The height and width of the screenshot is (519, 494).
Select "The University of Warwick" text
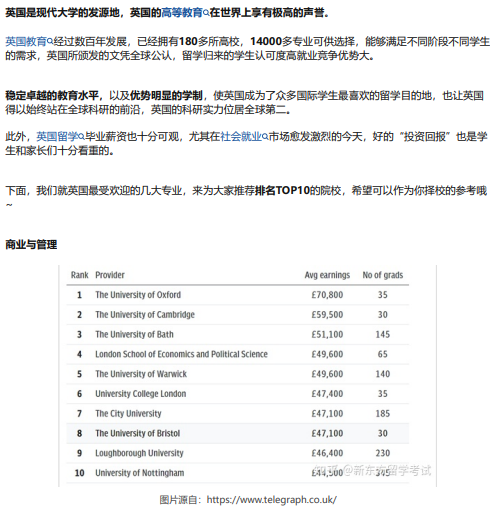[x=141, y=374]
